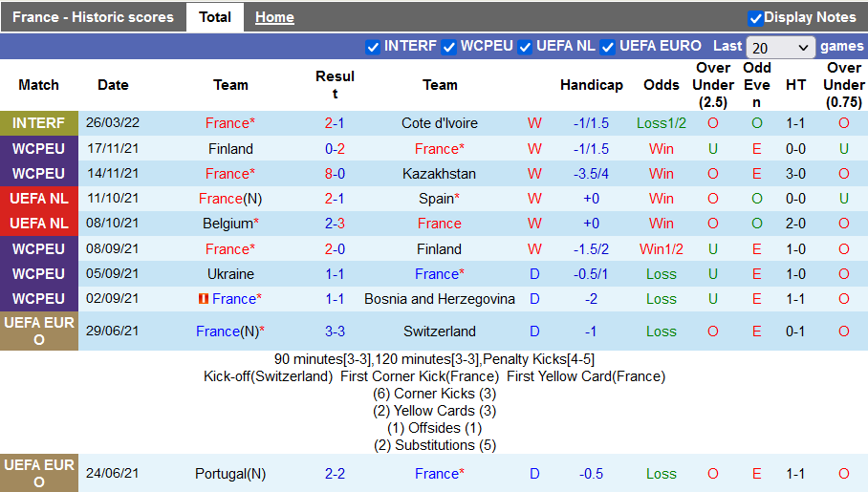Open the Last games count dropdown
Screen dimensions: 868x492
point(780,47)
